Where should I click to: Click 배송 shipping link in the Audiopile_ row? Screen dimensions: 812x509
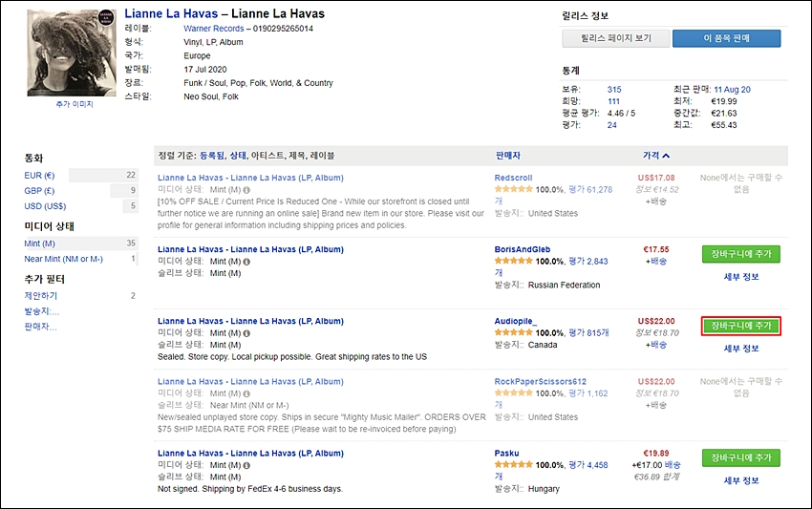click(x=659, y=345)
